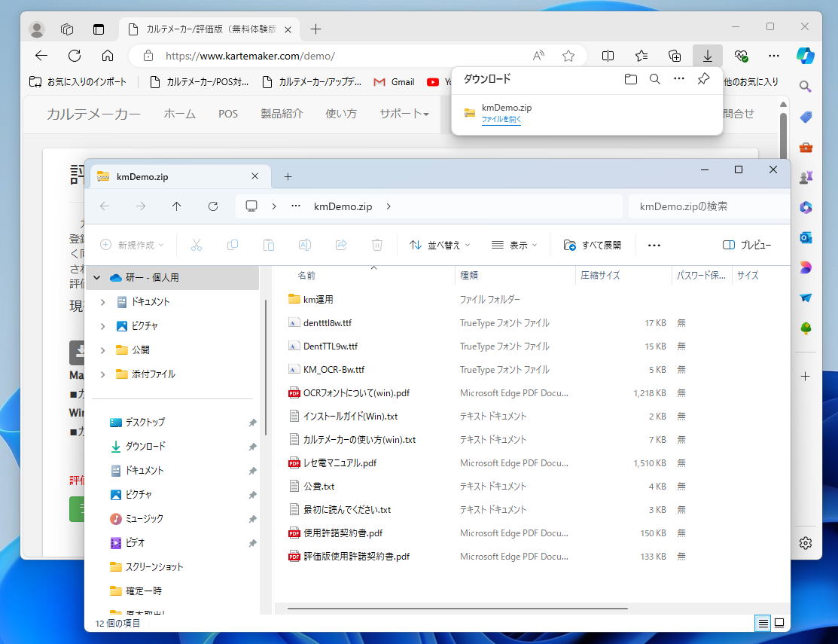Pin the Downloads popup with the pin icon
Screen dimensions: 838x644
tap(703, 79)
